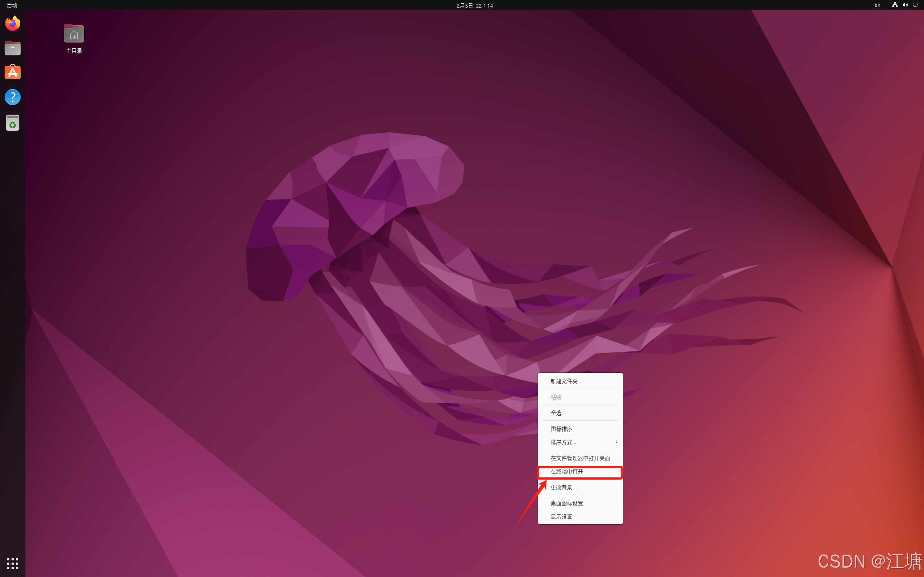Open Firefox from the dock
The width and height of the screenshot is (924, 577).
13,24
